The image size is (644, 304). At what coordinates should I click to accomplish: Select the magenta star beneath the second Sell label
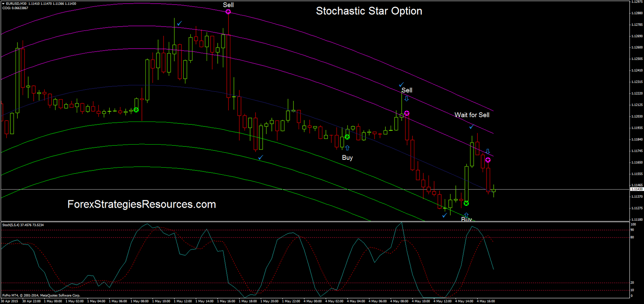point(407,113)
